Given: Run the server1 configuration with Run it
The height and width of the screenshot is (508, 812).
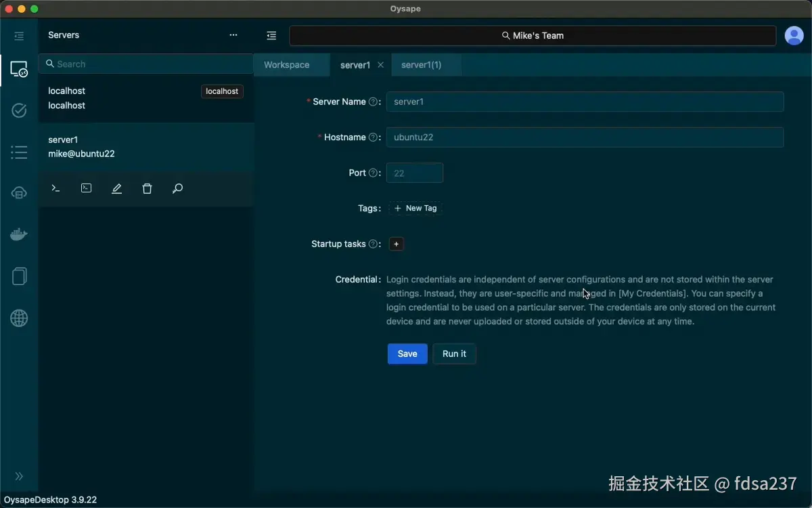Looking at the screenshot, I should point(454,354).
